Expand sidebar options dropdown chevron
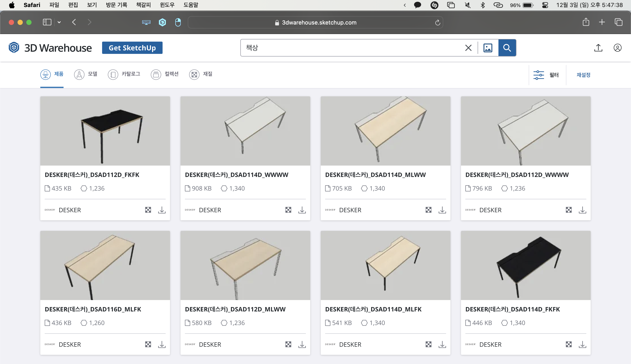Image resolution: width=631 pixels, height=364 pixels. pos(59,22)
